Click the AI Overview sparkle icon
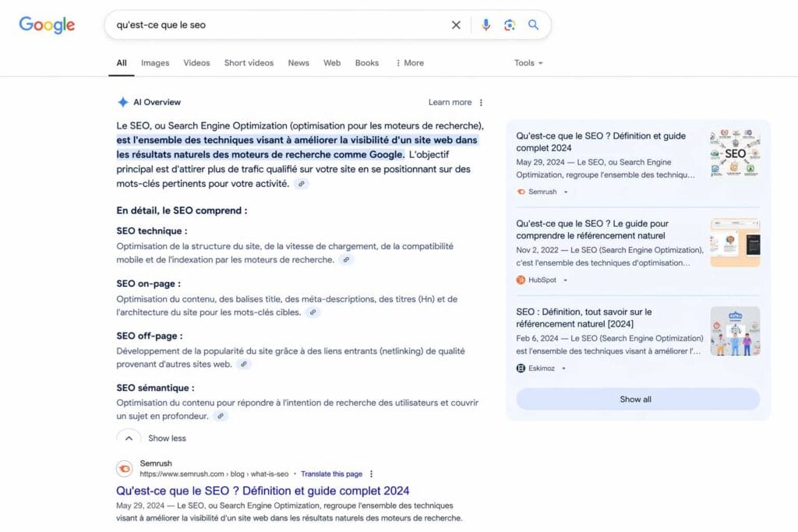Screen dimensions: 798x532 [122, 102]
